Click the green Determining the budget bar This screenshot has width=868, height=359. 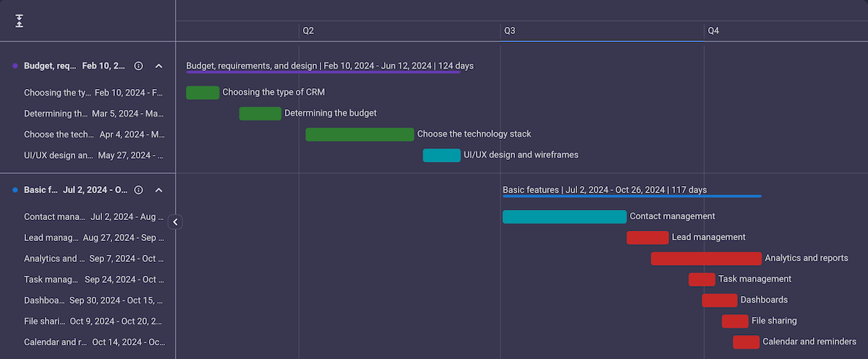[x=260, y=114]
